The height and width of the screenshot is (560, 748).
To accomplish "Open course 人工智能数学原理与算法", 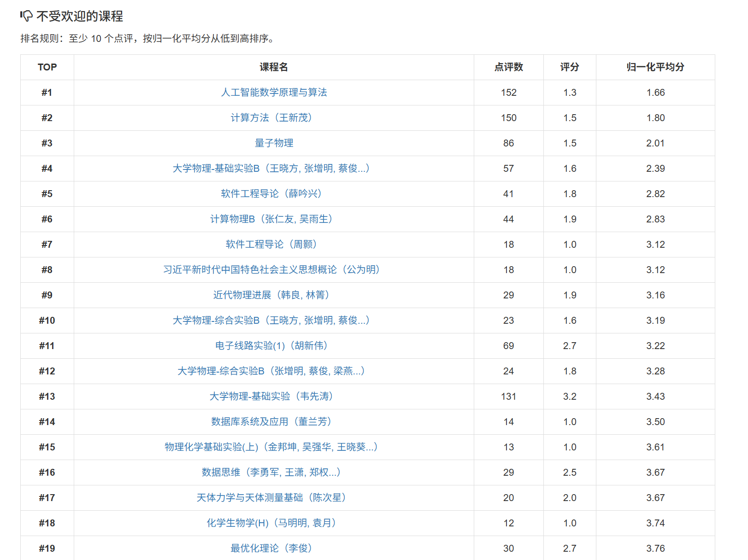I will click(274, 93).
